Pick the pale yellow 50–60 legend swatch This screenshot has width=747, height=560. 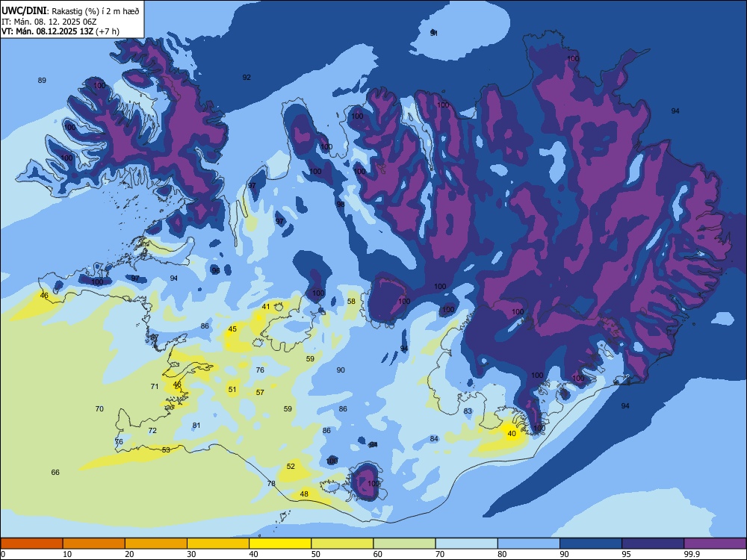343,544
